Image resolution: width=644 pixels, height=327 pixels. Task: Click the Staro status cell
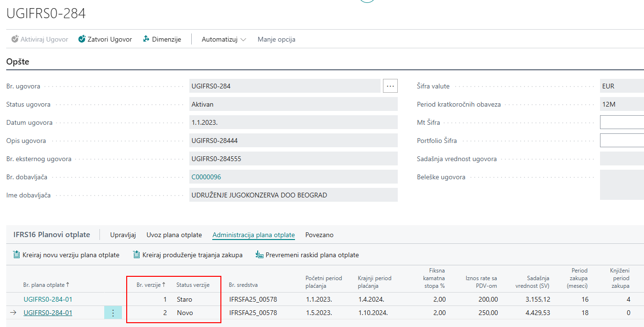click(184, 299)
